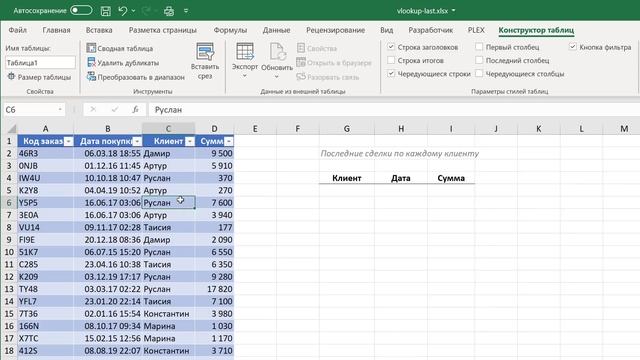Toggle Чередующиеся строки checkbox
The height and width of the screenshot is (360, 640).
(391, 74)
